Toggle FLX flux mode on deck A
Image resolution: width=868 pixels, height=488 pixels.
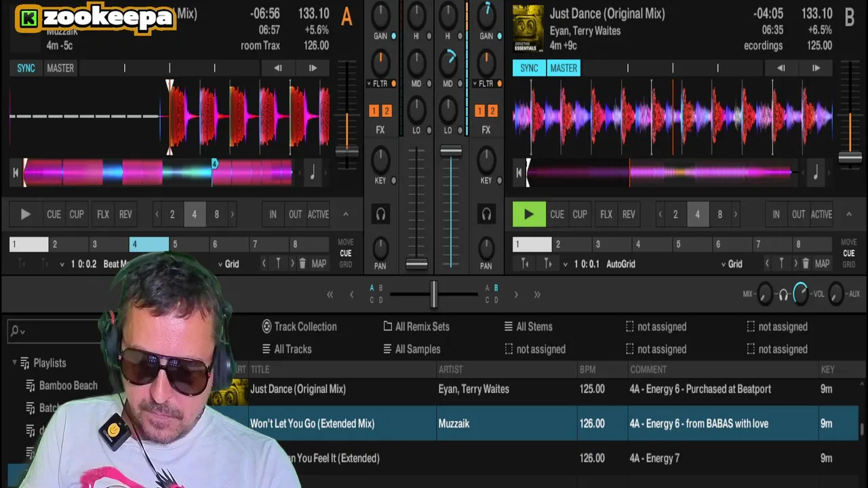click(103, 214)
